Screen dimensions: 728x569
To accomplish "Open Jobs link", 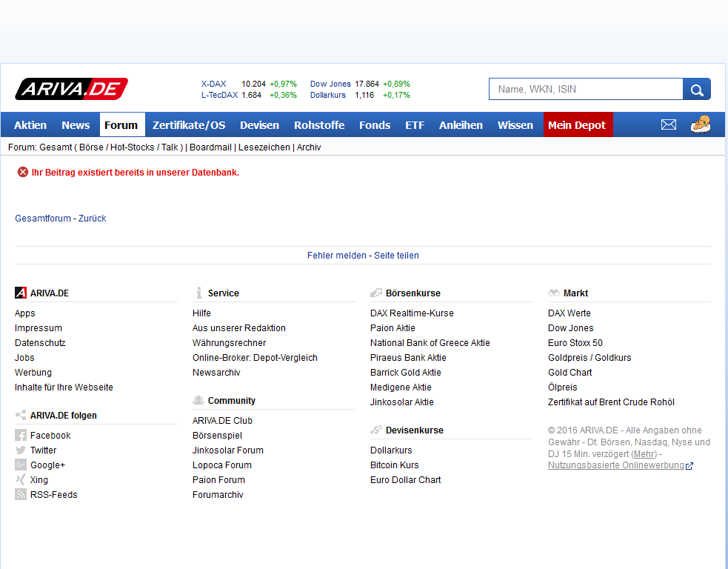I will pos(24,358).
